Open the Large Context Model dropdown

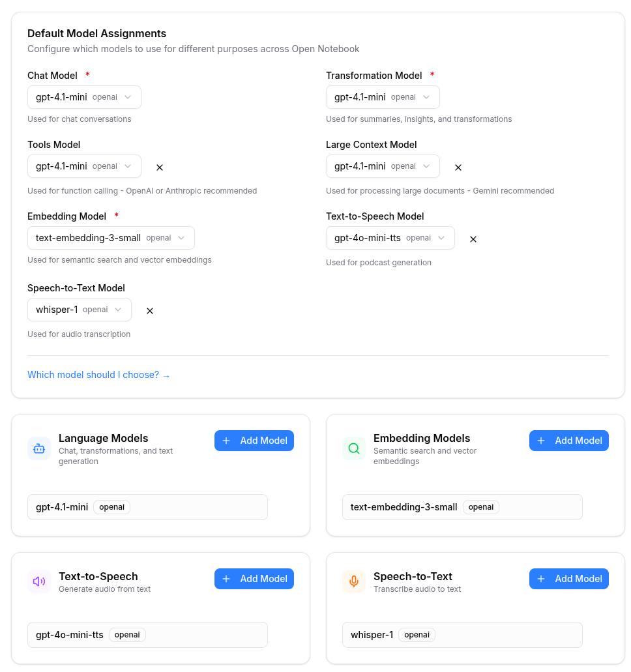coord(383,166)
